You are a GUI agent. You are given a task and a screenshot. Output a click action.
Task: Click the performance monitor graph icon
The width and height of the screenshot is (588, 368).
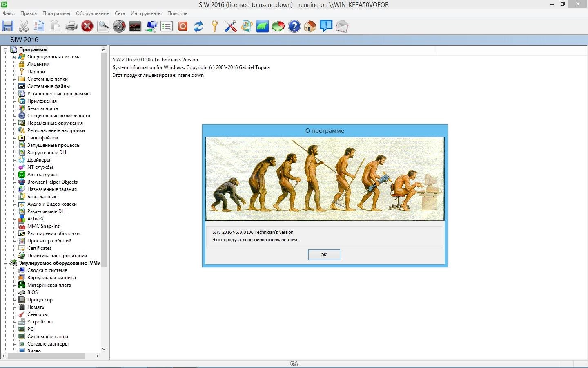(135, 27)
